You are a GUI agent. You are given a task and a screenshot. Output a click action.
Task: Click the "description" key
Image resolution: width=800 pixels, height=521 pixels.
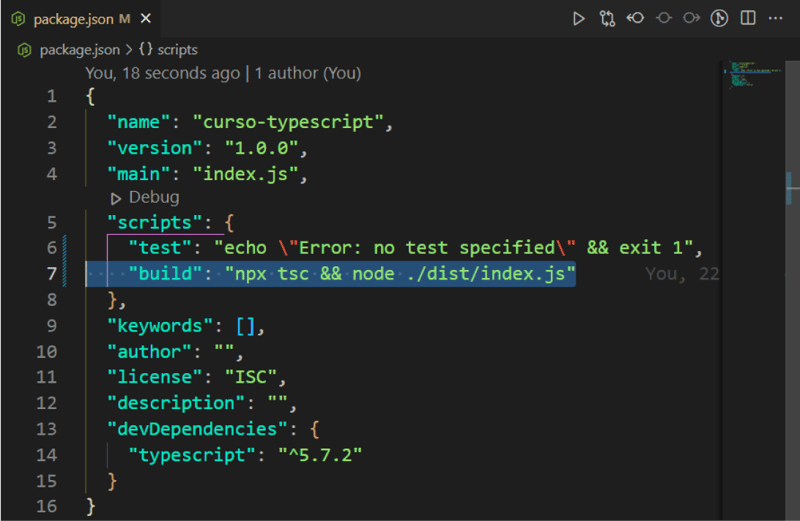(x=176, y=403)
